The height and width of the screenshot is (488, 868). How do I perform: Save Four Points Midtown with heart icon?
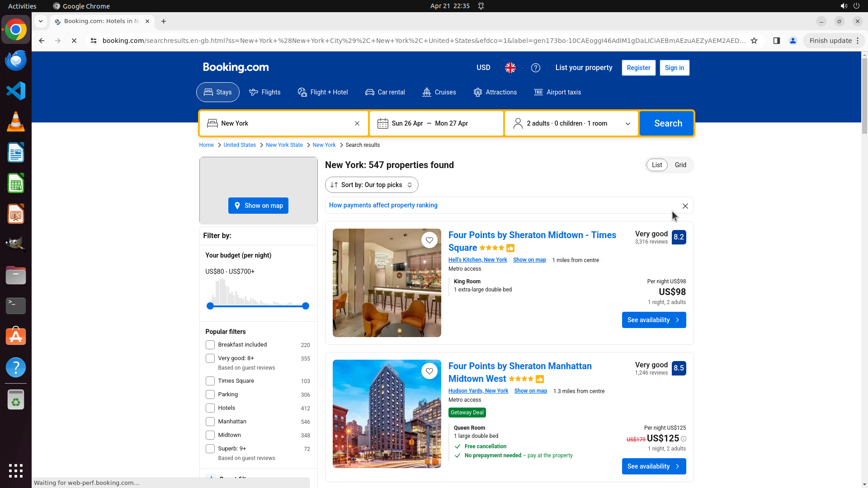429,240
